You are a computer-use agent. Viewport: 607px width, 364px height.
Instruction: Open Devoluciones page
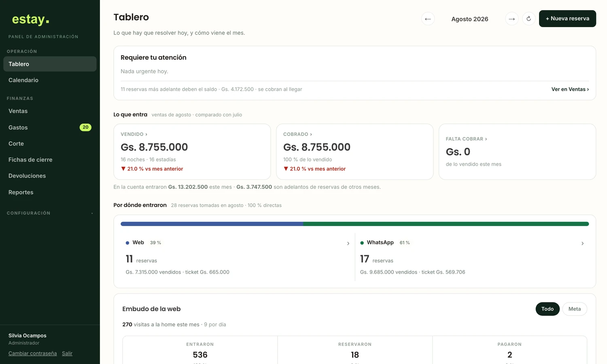point(50,176)
